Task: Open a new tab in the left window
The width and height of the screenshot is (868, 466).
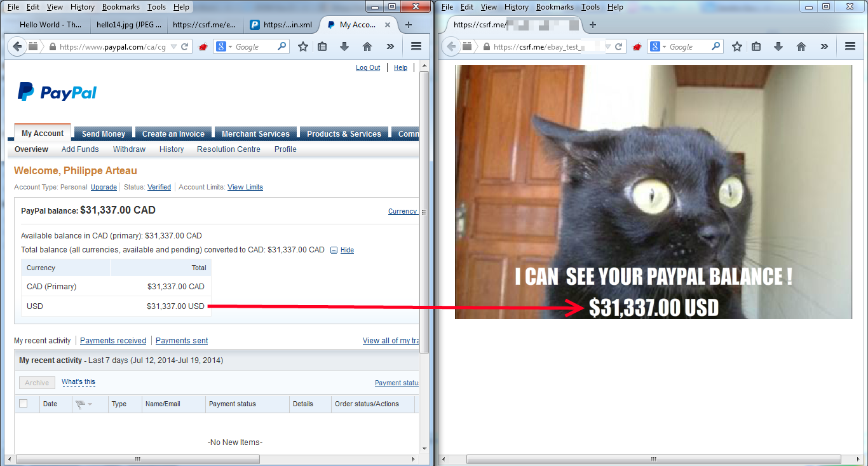Action: pyautogui.click(x=409, y=25)
